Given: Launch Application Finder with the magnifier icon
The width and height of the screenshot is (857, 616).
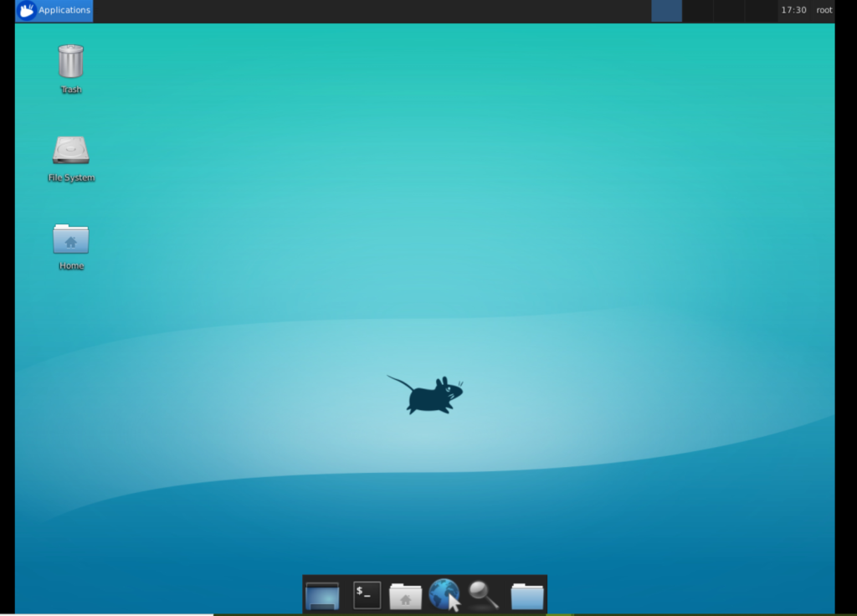Looking at the screenshot, I should [x=484, y=594].
